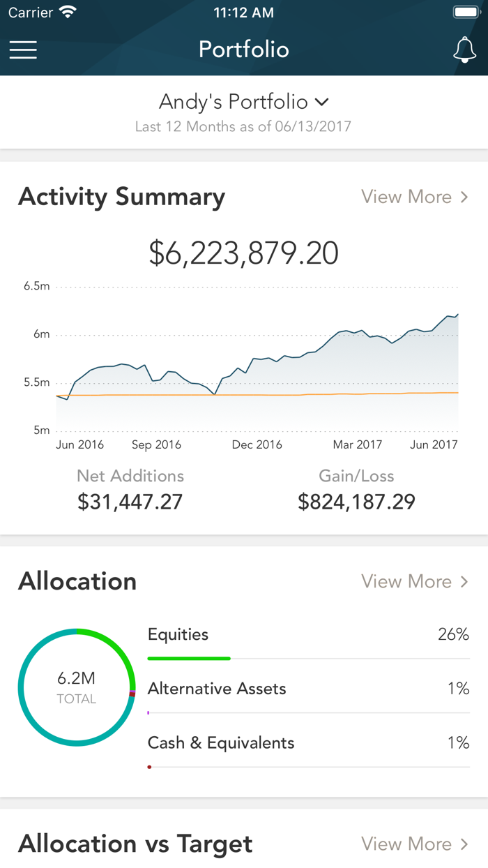Click the chevron next to Activity Summary View More
This screenshot has width=488, height=868.
point(464,197)
